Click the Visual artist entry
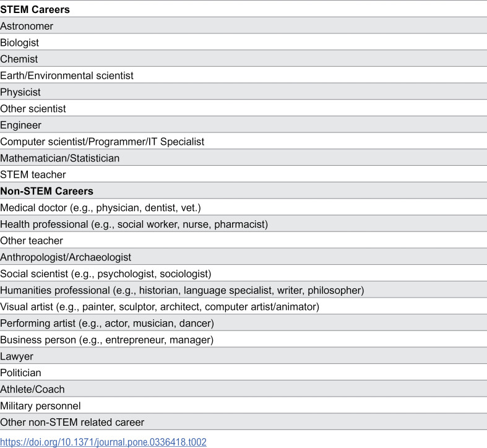 [x=244, y=306]
